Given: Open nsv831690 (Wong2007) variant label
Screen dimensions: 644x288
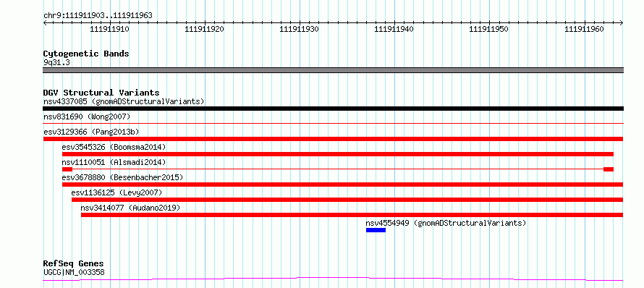Looking at the screenshot, I should [87, 117].
